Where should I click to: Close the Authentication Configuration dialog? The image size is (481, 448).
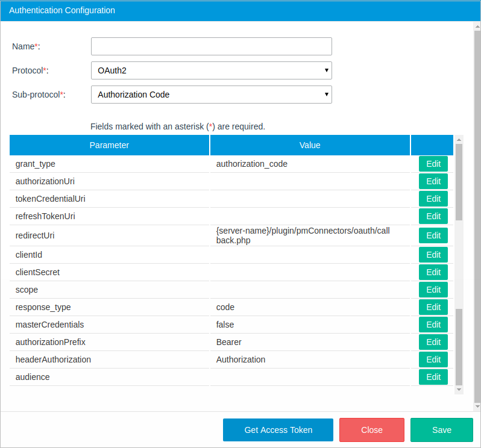(x=371, y=430)
